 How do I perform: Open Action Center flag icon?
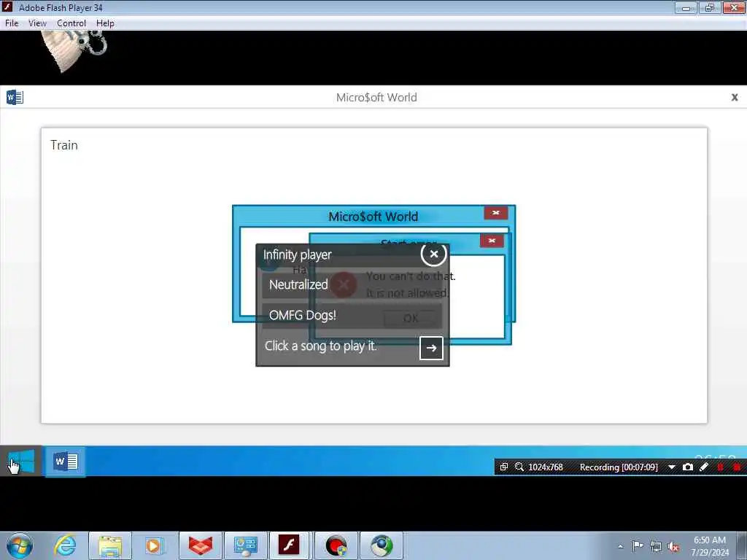(638, 546)
